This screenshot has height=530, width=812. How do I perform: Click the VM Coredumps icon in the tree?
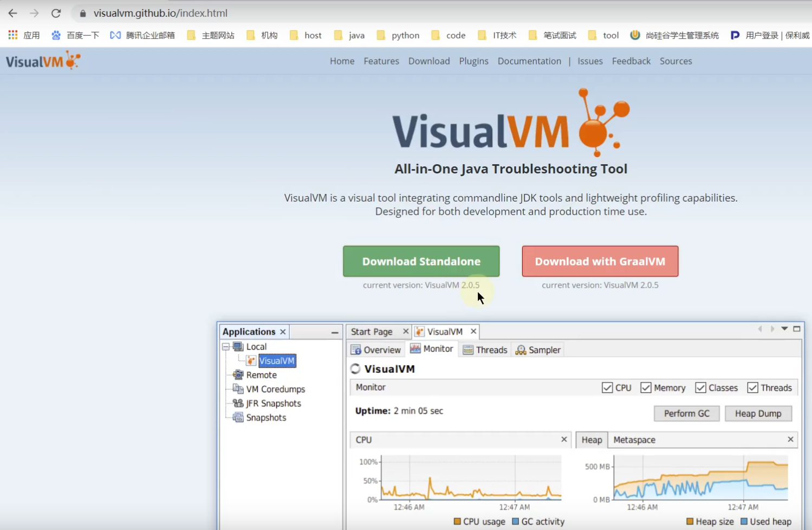(238, 389)
